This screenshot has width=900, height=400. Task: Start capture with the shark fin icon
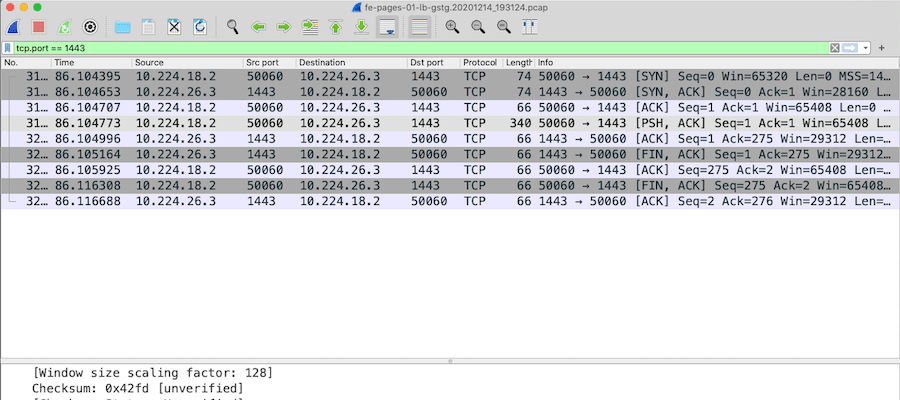pyautogui.click(x=13, y=27)
